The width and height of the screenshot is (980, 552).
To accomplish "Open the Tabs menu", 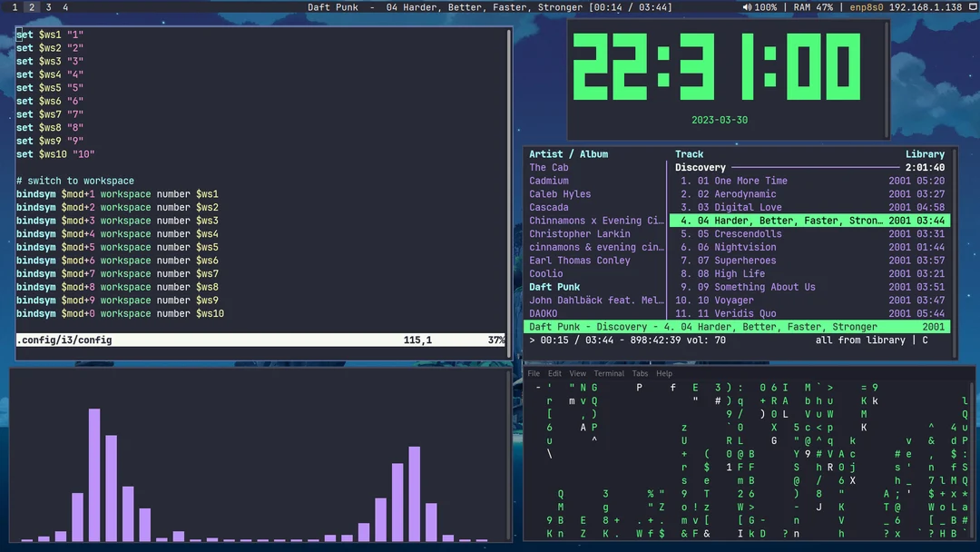I will (x=640, y=372).
